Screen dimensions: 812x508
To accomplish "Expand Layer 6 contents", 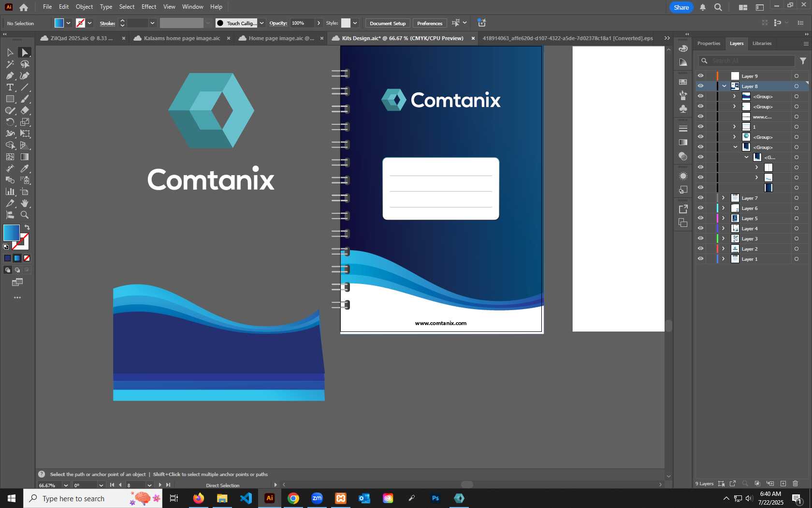I will (x=724, y=208).
